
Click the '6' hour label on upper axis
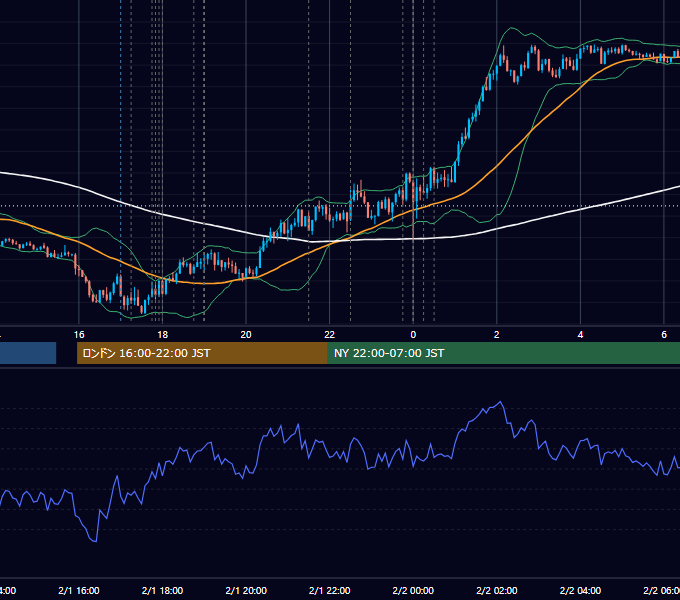664,335
